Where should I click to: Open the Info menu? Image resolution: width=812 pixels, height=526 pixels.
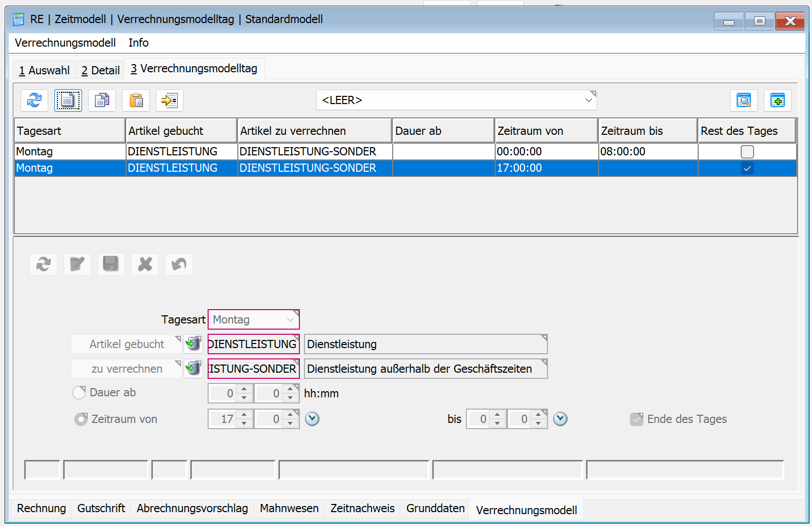pyautogui.click(x=138, y=43)
